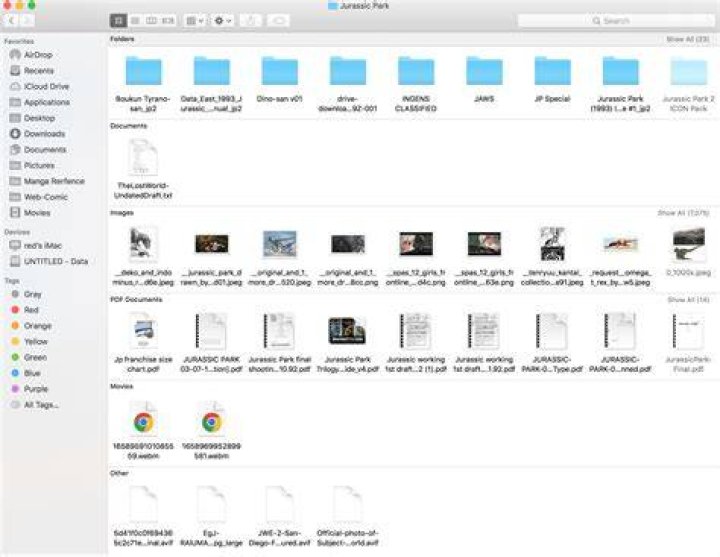This screenshot has width=720, height=557.
Task: Filter by the Red tag
Action: 31,310
